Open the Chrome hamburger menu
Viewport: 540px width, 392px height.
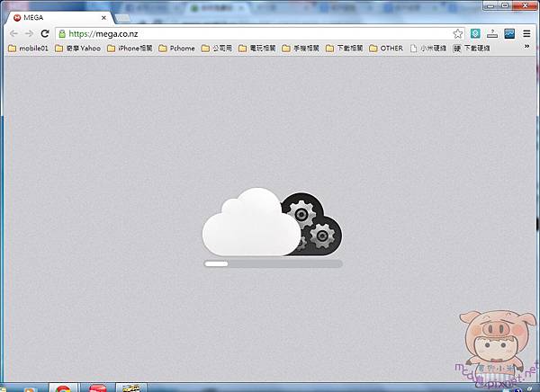[x=526, y=34]
